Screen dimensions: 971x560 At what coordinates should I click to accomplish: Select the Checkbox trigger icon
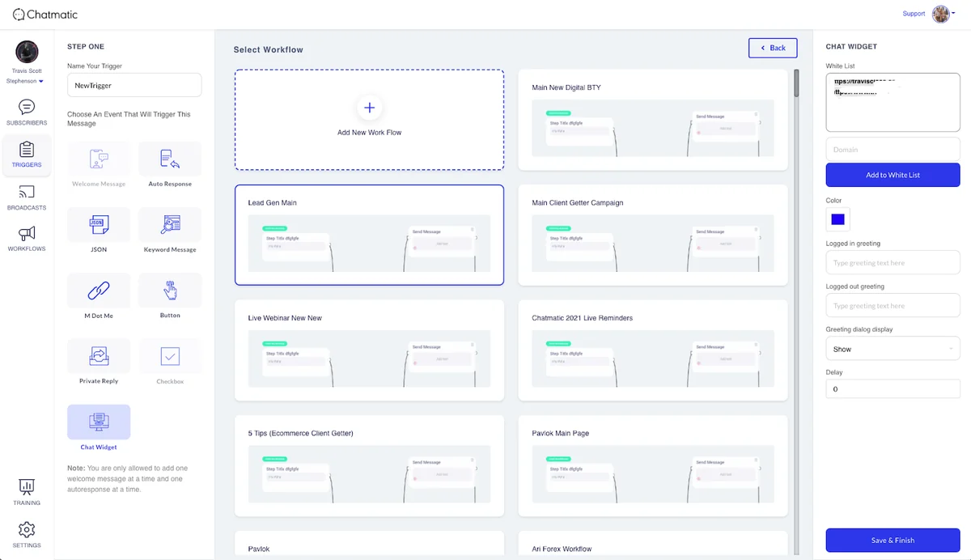coord(170,356)
